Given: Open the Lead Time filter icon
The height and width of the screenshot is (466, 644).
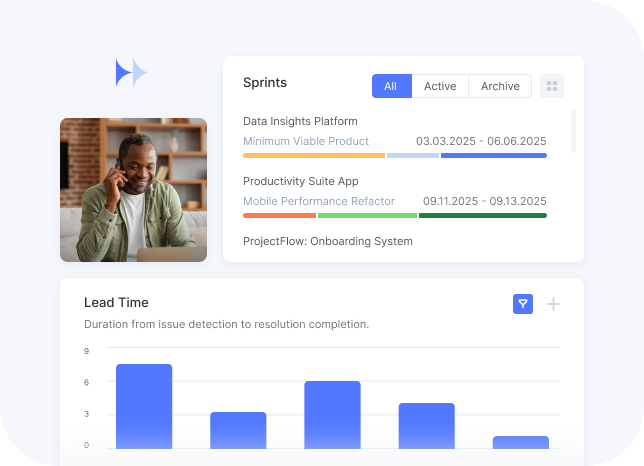Looking at the screenshot, I should [523, 304].
